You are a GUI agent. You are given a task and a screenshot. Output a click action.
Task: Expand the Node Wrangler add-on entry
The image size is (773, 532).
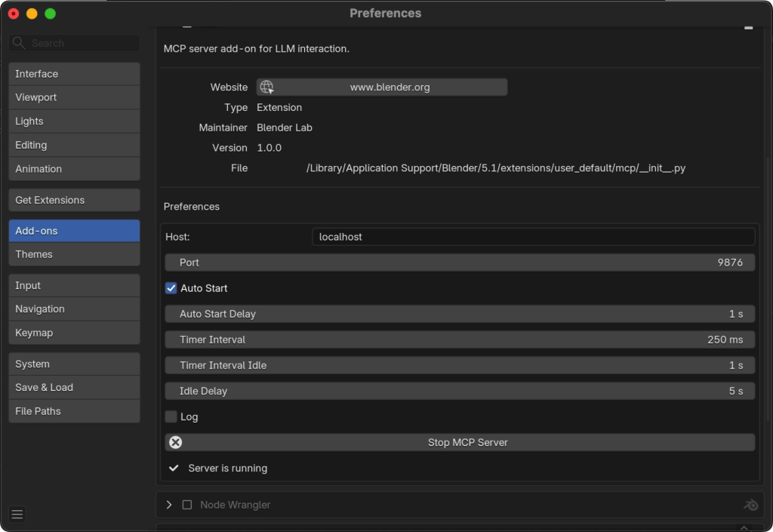pos(169,505)
